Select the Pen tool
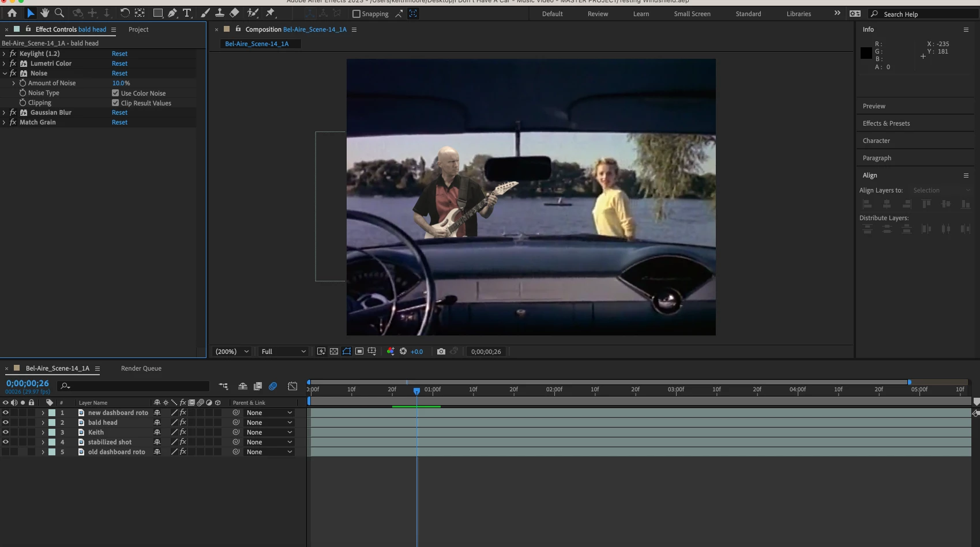Viewport: 980px width, 547px height. coord(172,13)
